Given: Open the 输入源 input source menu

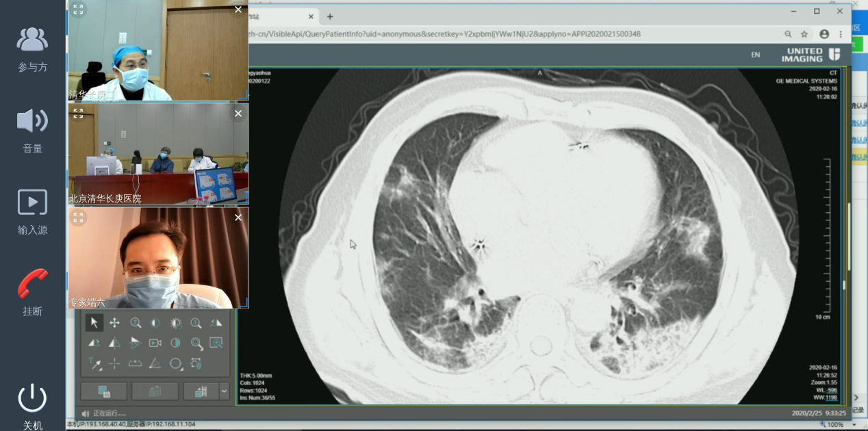Looking at the screenshot, I should coord(32,203).
